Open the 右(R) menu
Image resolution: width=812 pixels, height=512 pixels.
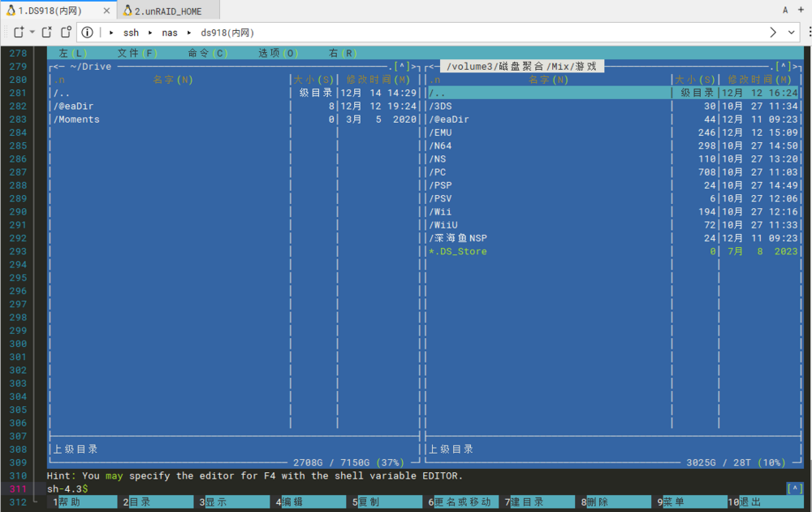point(343,53)
